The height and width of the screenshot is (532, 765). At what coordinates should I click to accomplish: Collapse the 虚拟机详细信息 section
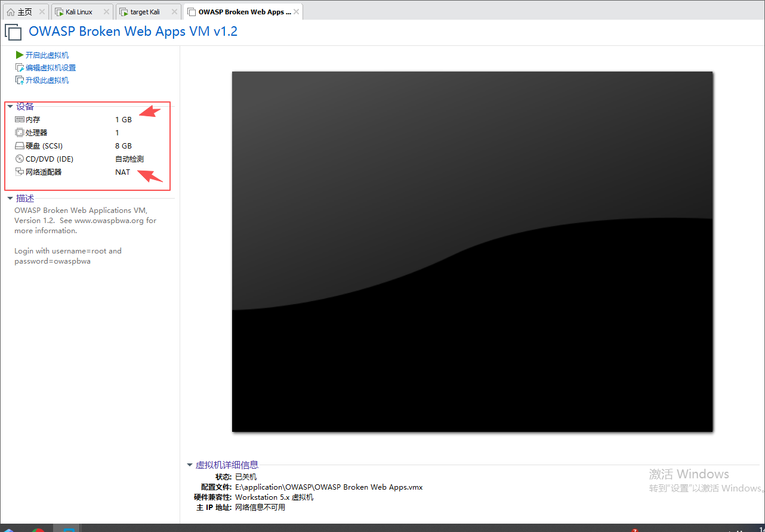(x=190, y=465)
